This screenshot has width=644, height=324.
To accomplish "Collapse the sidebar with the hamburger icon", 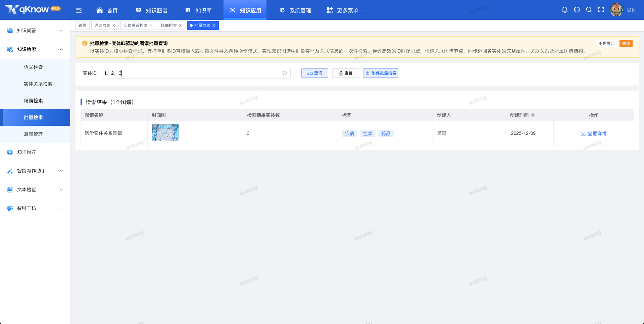I will click(79, 10).
